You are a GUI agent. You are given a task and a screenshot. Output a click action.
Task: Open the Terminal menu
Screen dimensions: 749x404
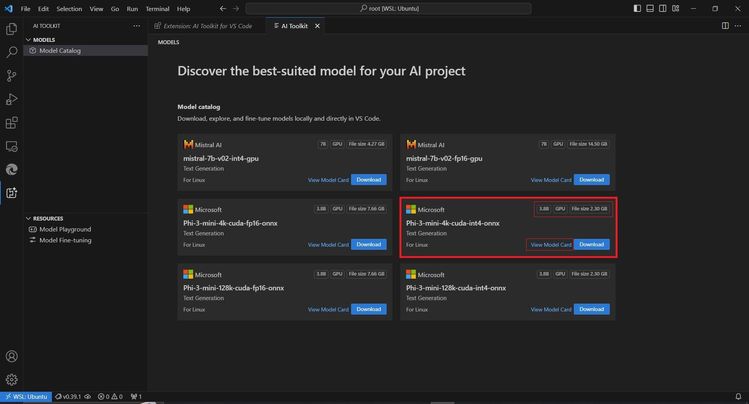157,9
